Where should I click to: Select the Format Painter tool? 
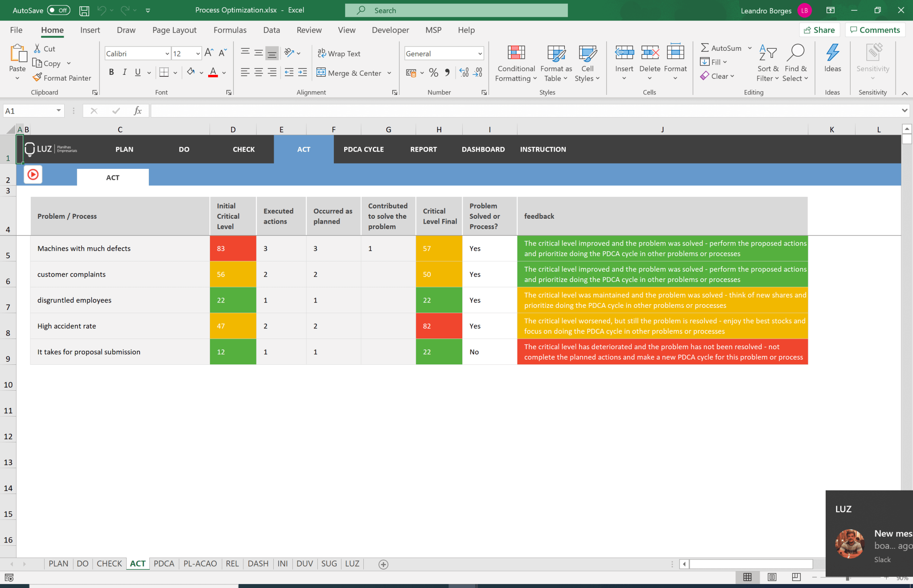(x=62, y=78)
